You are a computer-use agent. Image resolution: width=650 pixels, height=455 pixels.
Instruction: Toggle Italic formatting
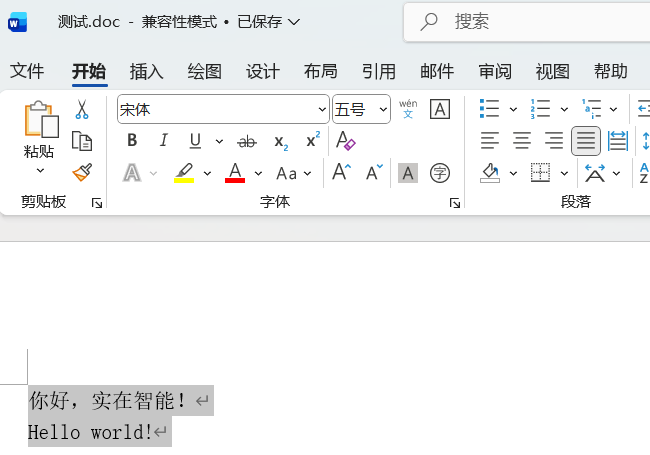[163, 141]
